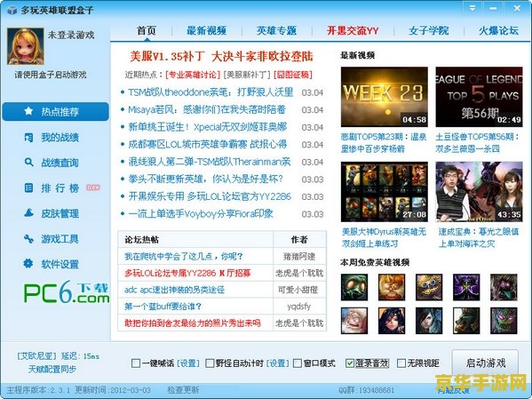Open headline 美服V1.35补丁 大决斗家菲欧拉登陆
This screenshot has width=532, height=399.
point(221,56)
